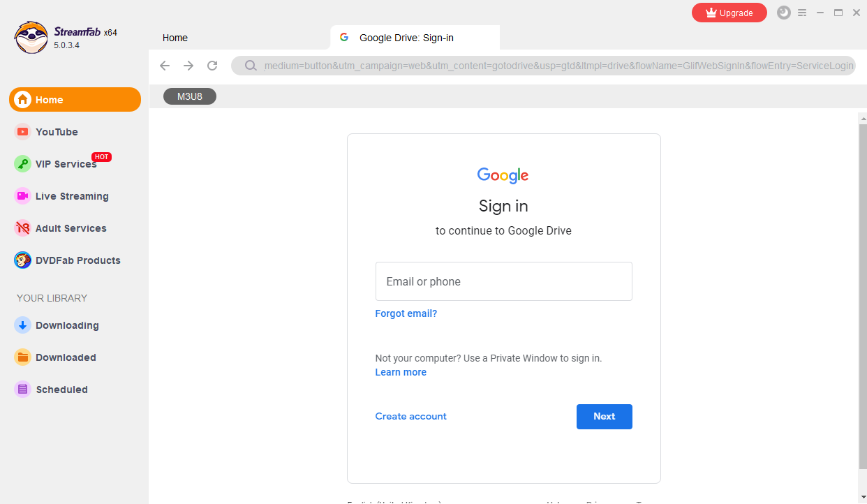This screenshot has height=504, width=867.
Task: Open the Learn more link
Action: point(401,372)
